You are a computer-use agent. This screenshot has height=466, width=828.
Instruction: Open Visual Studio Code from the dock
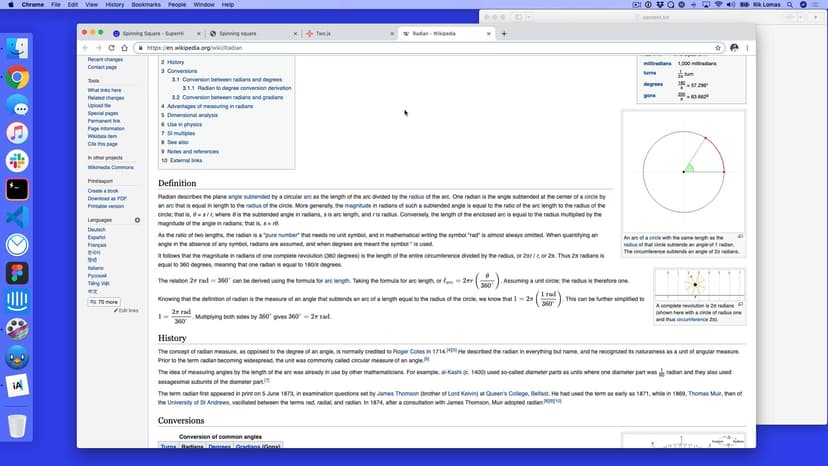[17, 217]
